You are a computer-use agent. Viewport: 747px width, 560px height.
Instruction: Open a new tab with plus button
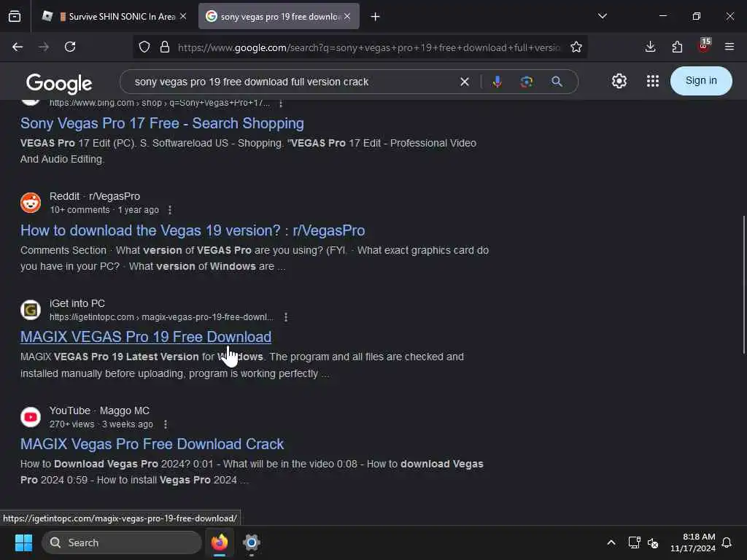tap(376, 17)
